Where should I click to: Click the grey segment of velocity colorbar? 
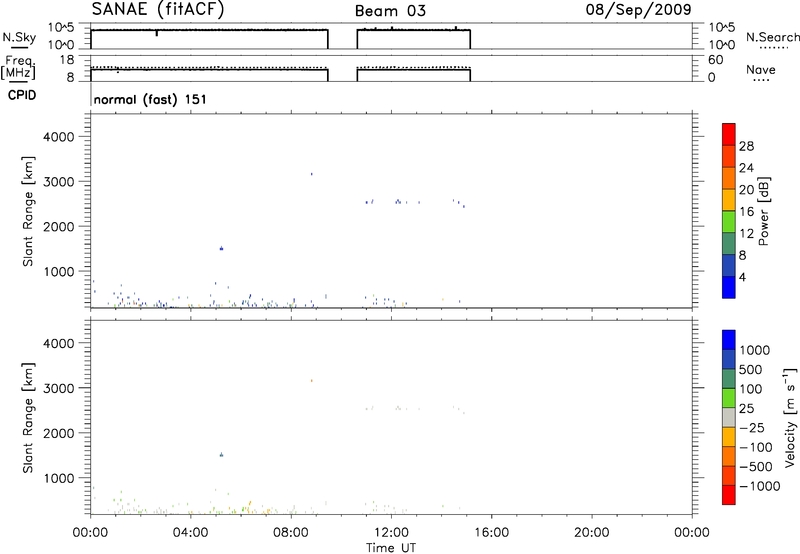click(729, 417)
